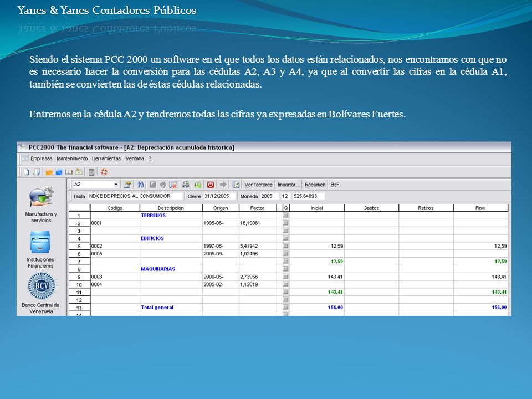
Task: Open the Empresas menu
Action: [x=42, y=158]
